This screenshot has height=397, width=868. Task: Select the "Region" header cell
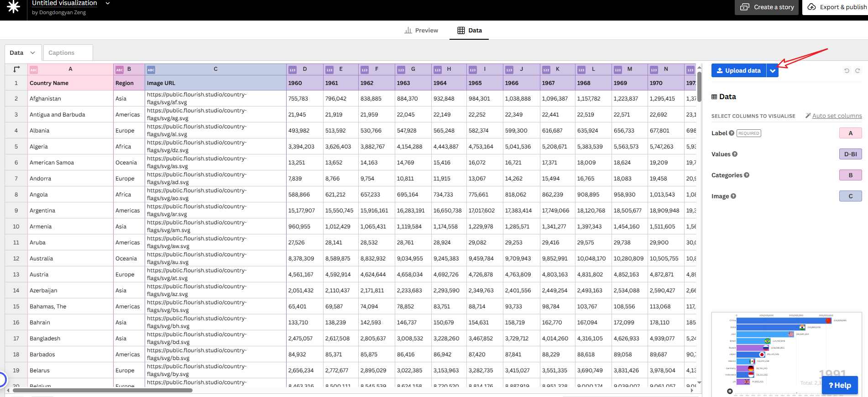point(129,83)
